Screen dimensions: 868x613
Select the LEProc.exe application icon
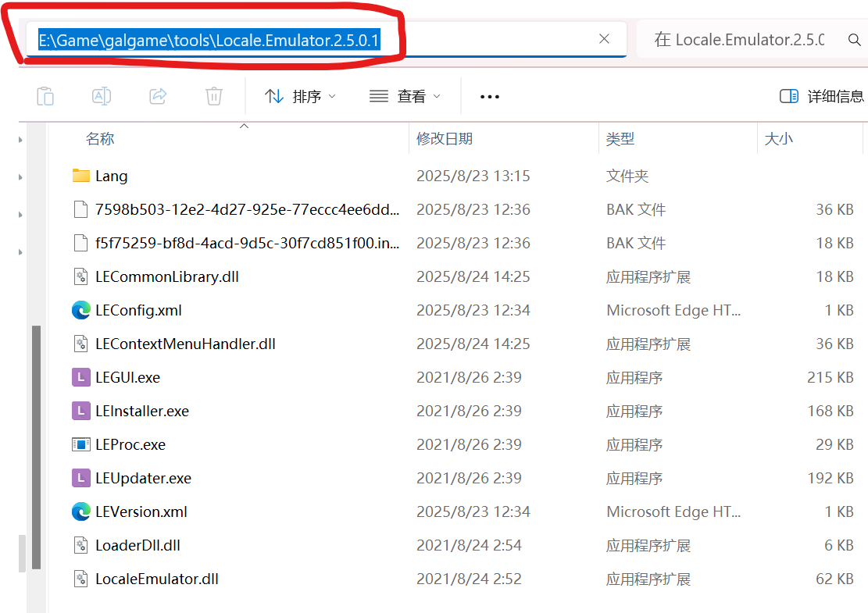[80, 444]
